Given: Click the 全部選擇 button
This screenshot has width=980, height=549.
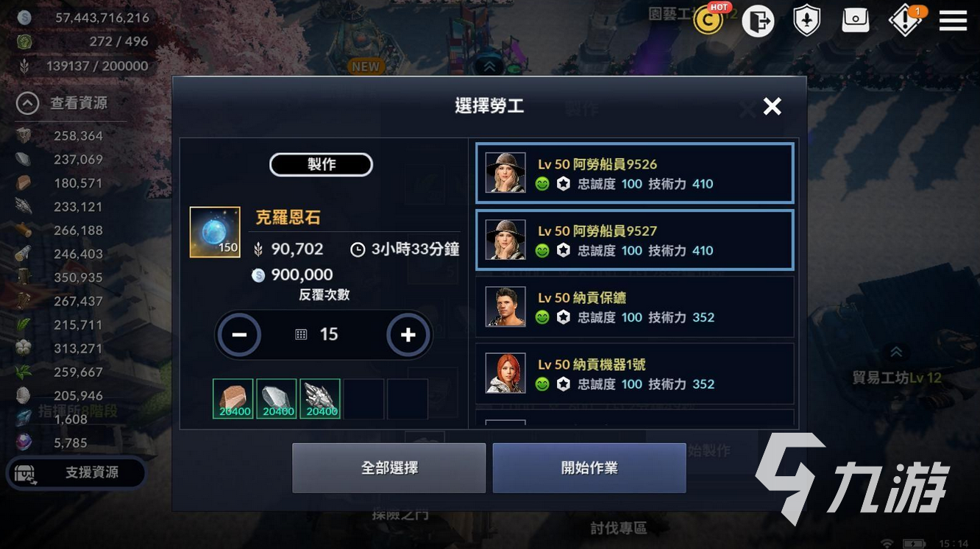Looking at the screenshot, I should pyautogui.click(x=389, y=468).
